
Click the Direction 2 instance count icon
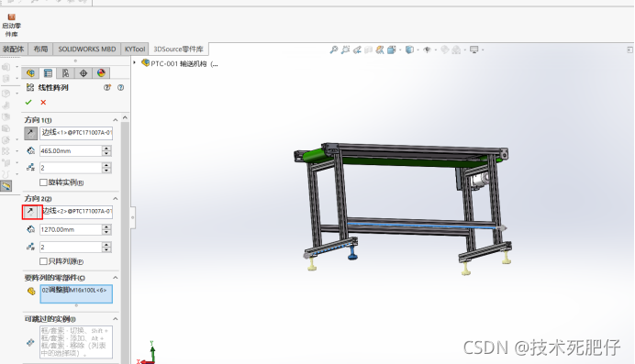tap(31, 247)
